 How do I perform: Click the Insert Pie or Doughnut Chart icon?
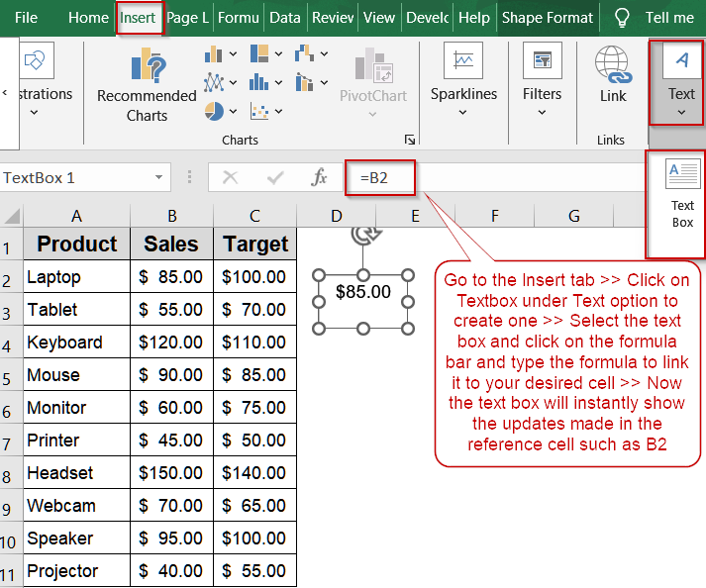(x=214, y=110)
